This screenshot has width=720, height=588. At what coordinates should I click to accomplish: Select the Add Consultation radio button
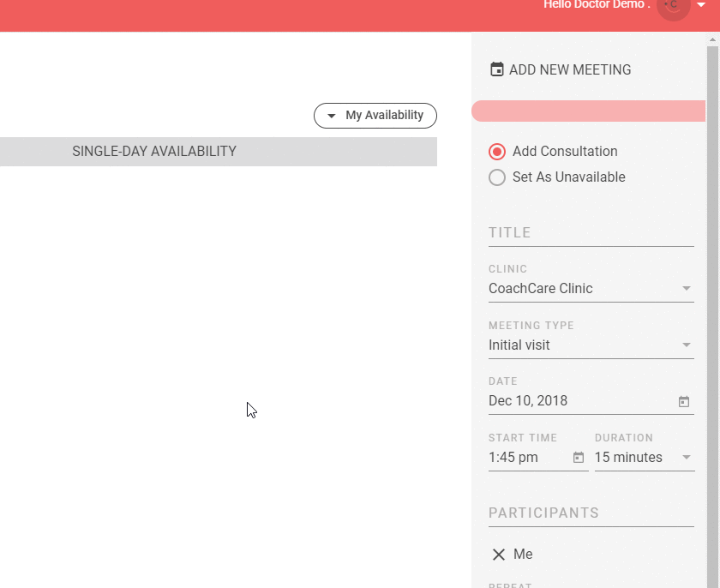click(x=497, y=152)
